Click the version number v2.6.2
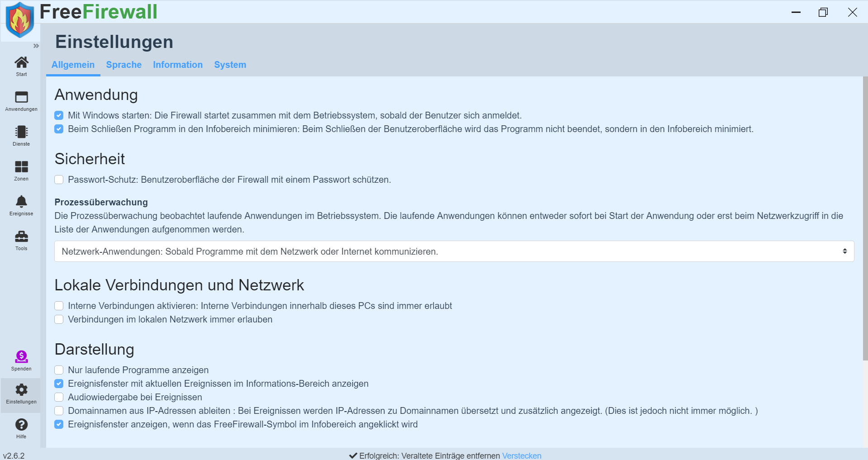The height and width of the screenshot is (460, 868). [14, 455]
